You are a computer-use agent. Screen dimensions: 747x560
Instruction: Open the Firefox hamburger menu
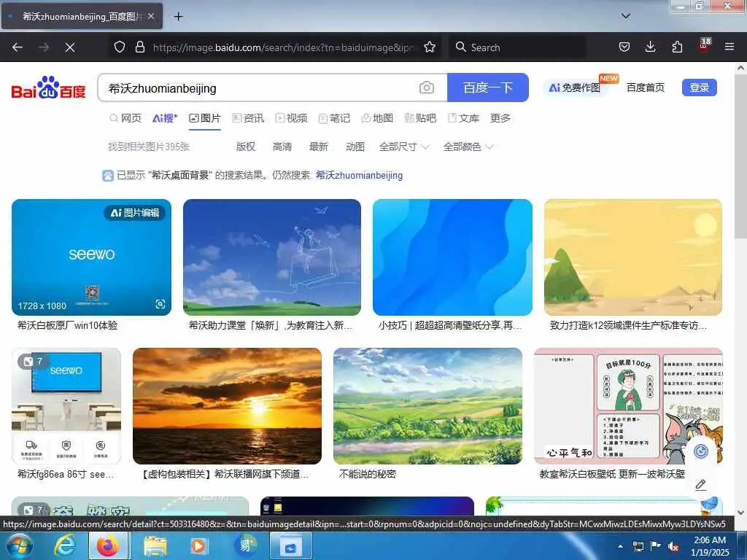pyautogui.click(x=729, y=47)
